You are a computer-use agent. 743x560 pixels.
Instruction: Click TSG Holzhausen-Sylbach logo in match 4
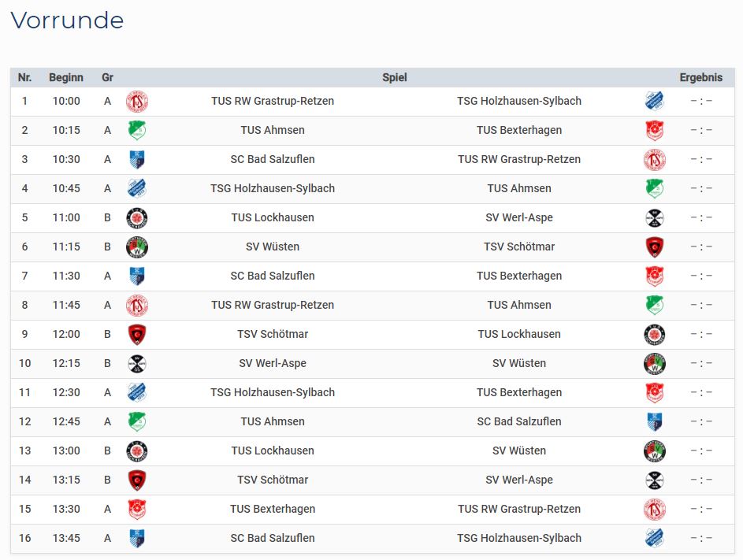click(x=137, y=188)
